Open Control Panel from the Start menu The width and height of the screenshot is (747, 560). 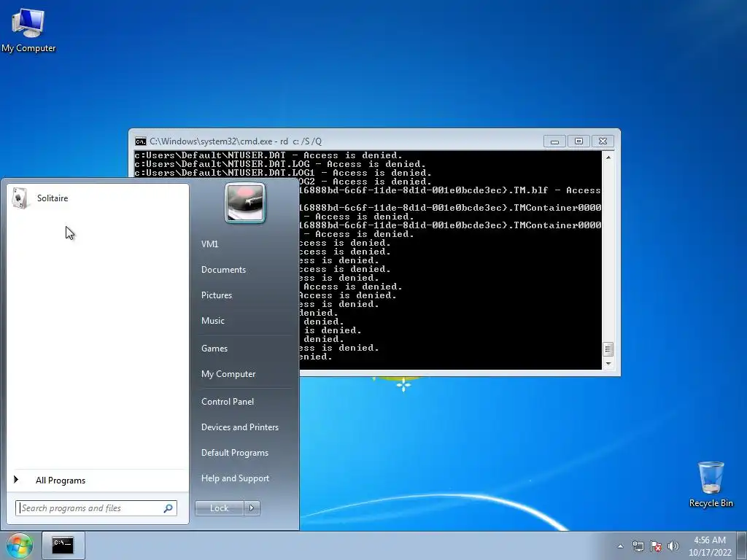tap(245, 402)
